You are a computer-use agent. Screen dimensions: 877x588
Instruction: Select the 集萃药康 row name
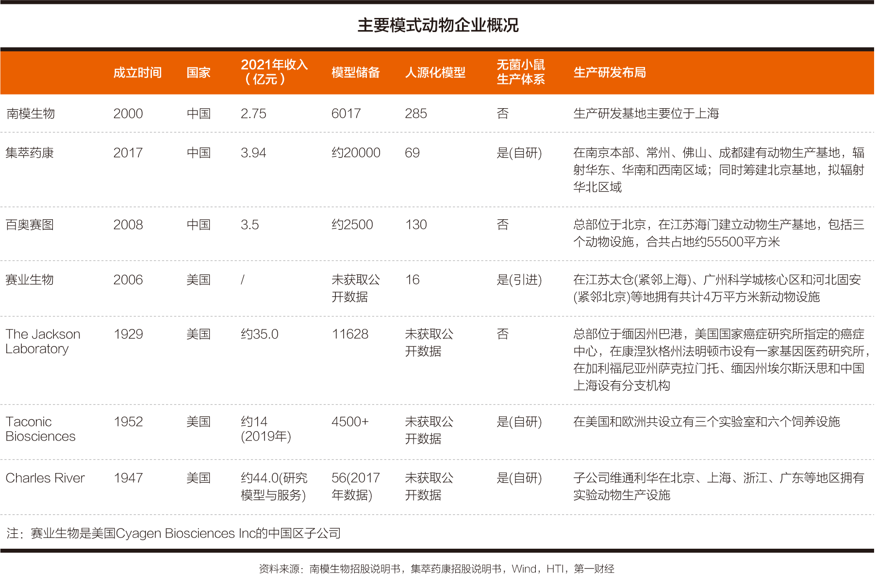click(30, 153)
